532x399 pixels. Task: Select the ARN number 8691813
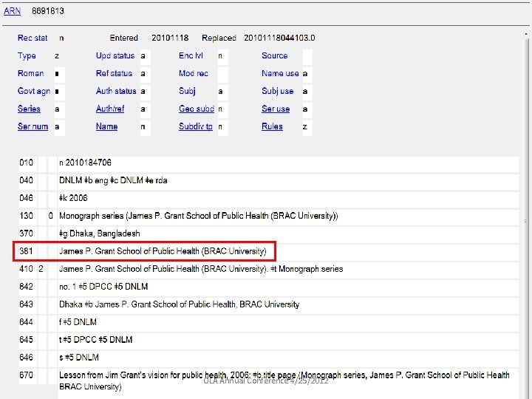coord(48,11)
